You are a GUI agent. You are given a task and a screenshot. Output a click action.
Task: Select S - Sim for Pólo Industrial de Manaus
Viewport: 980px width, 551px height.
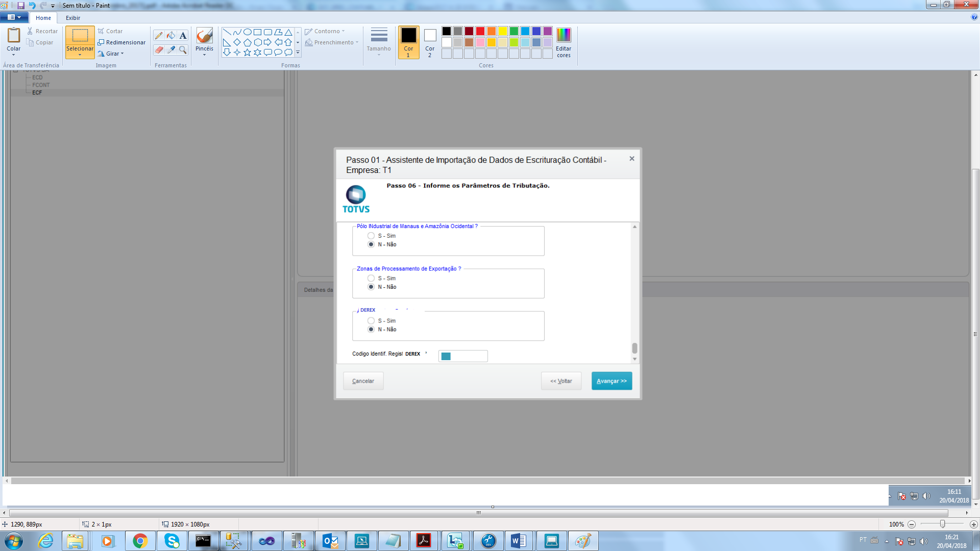[371, 236]
